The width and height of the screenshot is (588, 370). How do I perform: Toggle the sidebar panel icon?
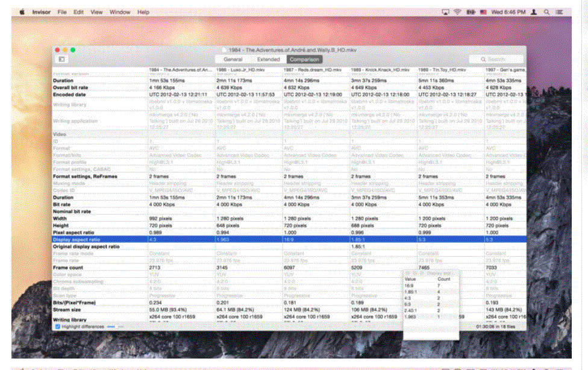62,59
